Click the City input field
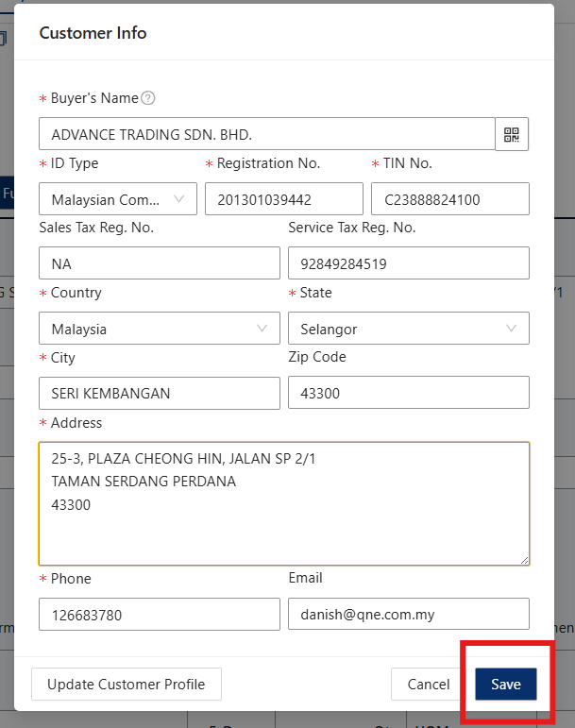The image size is (575, 728). coord(159,393)
